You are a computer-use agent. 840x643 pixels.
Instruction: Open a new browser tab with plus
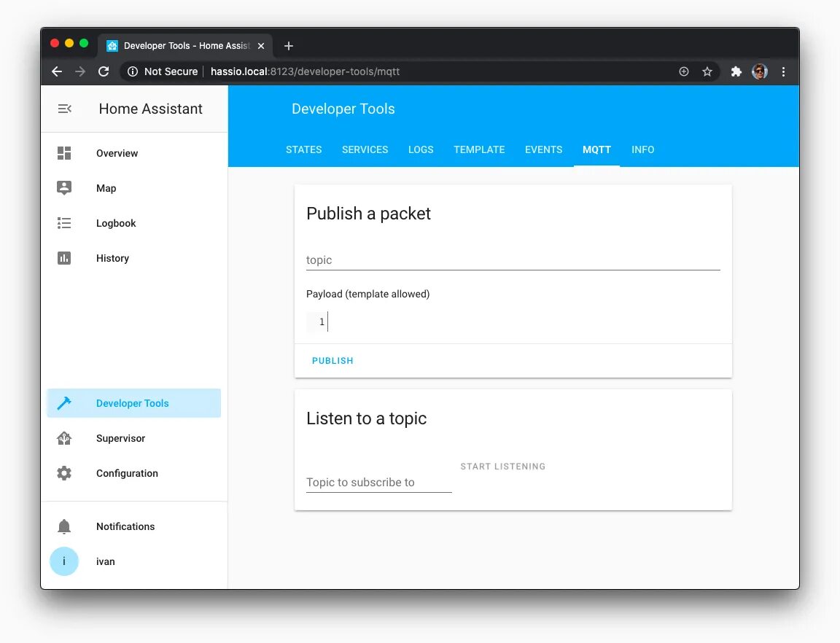288,46
